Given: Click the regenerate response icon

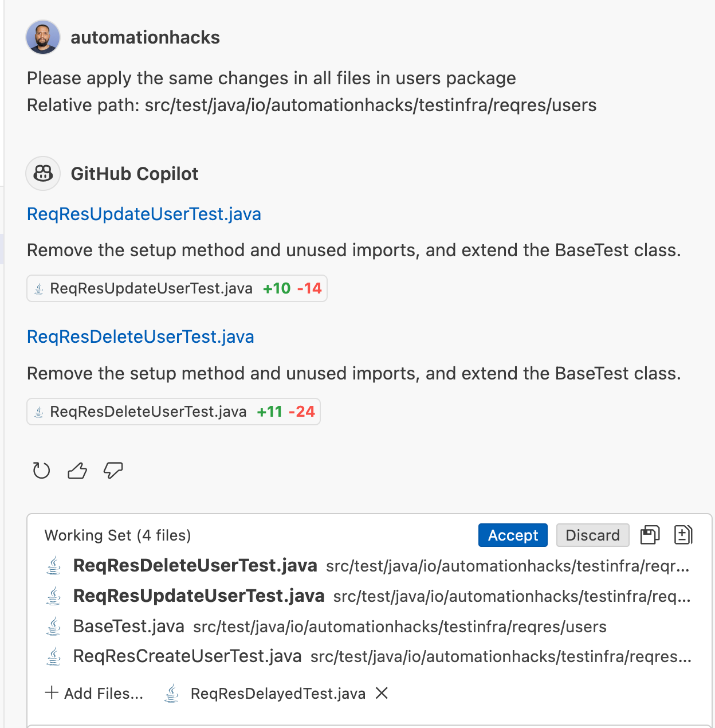Looking at the screenshot, I should click(x=41, y=470).
